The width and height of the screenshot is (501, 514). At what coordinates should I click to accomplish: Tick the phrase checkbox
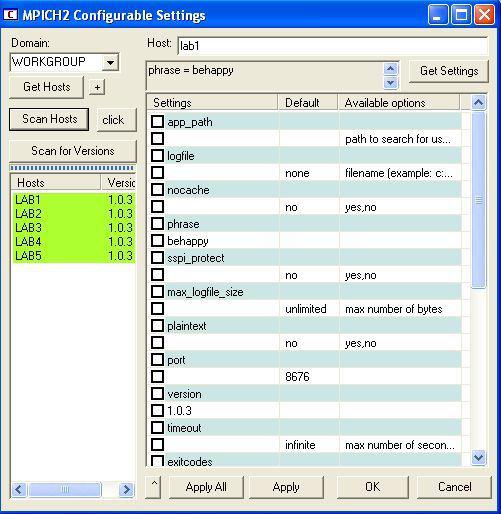157,223
